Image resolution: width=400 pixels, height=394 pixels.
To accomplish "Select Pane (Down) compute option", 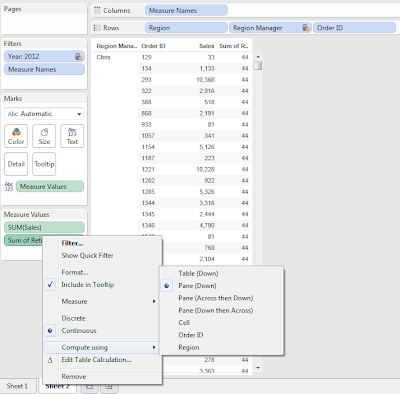I will click(x=197, y=286).
